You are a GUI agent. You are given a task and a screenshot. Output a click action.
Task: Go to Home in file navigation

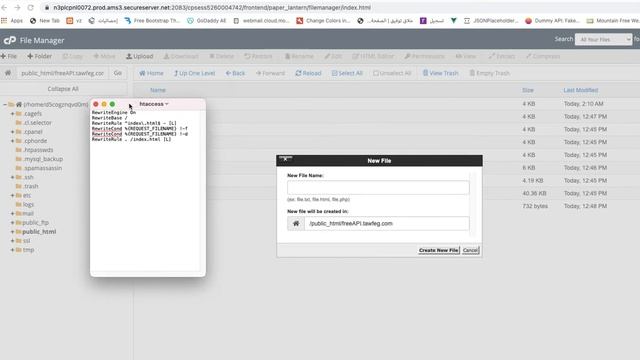(151, 73)
